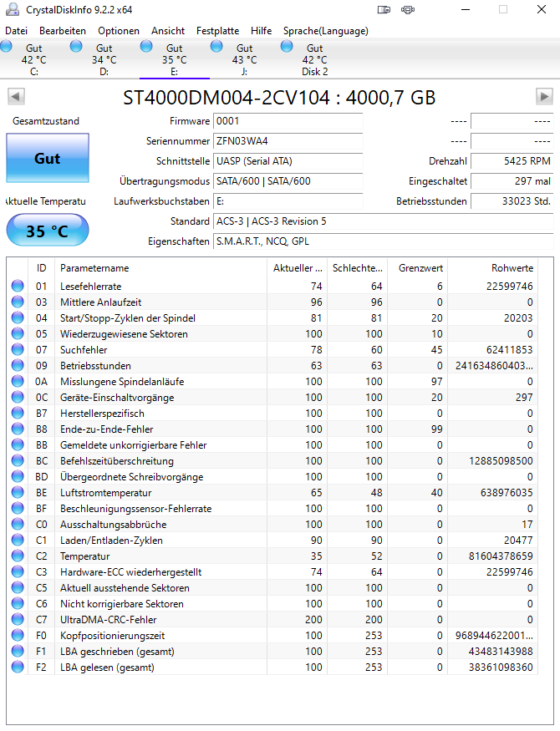560x731 pixels.
Task: Click the Firmware field showing 0001
Action: point(288,121)
